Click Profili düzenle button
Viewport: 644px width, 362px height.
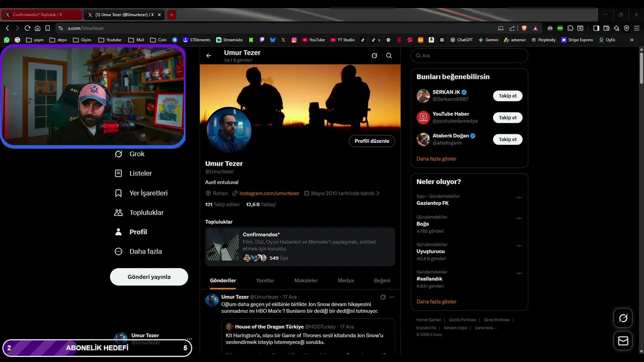pos(372,141)
